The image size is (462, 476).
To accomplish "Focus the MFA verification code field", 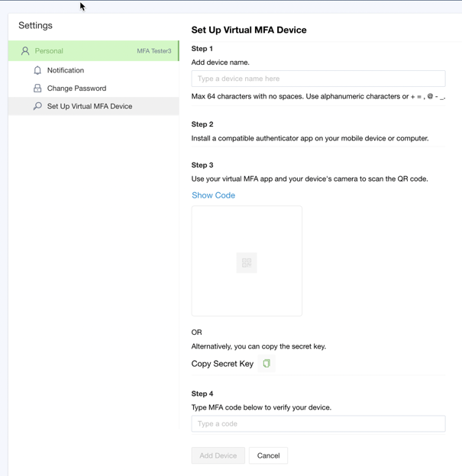I will click(318, 424).
